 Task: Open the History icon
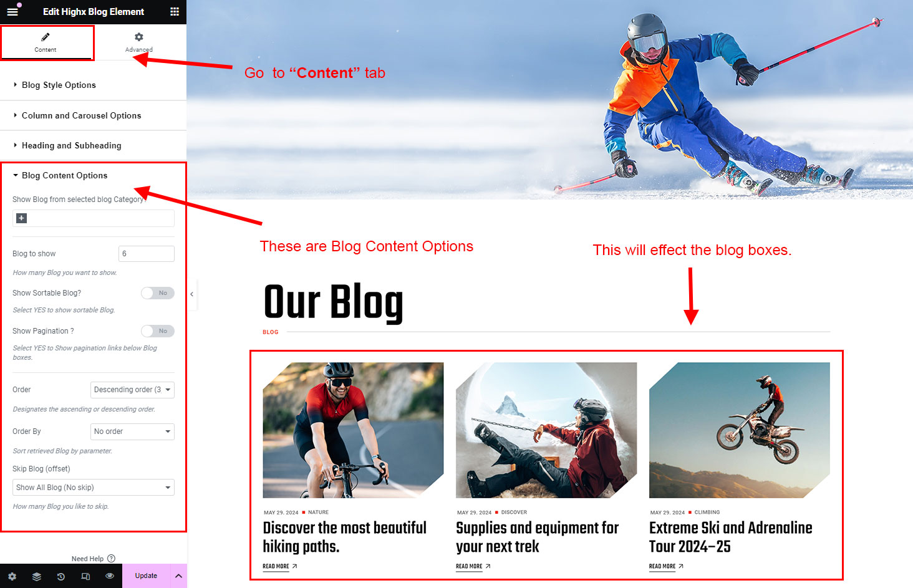(x=61, y=577)
